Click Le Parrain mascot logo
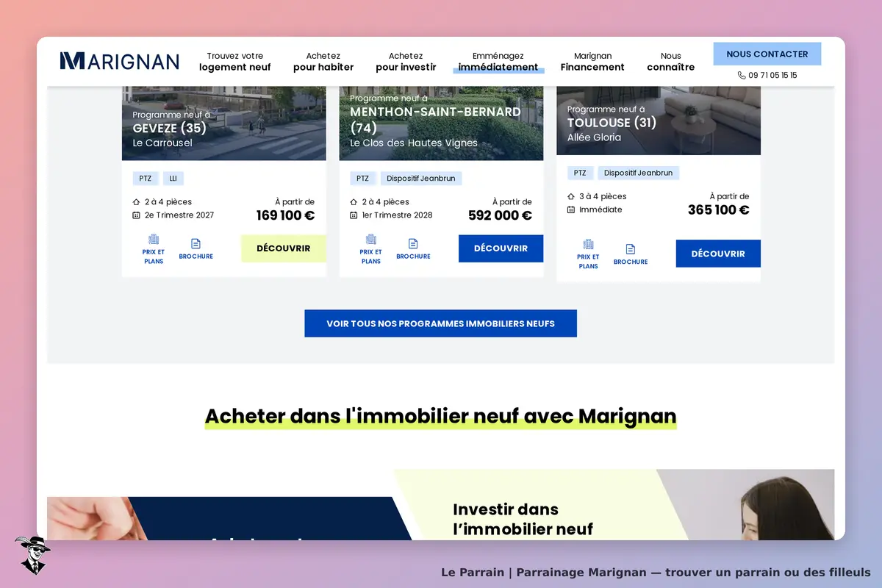 [x=32, y=555]
